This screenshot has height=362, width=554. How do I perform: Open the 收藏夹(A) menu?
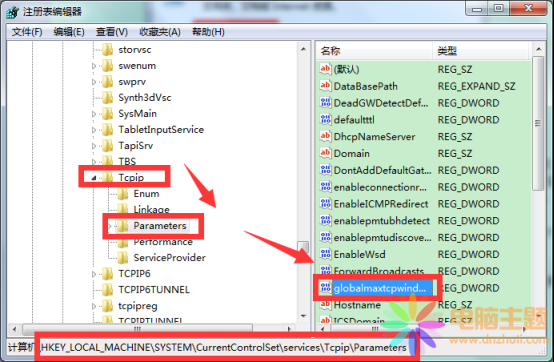coord(160,32)
